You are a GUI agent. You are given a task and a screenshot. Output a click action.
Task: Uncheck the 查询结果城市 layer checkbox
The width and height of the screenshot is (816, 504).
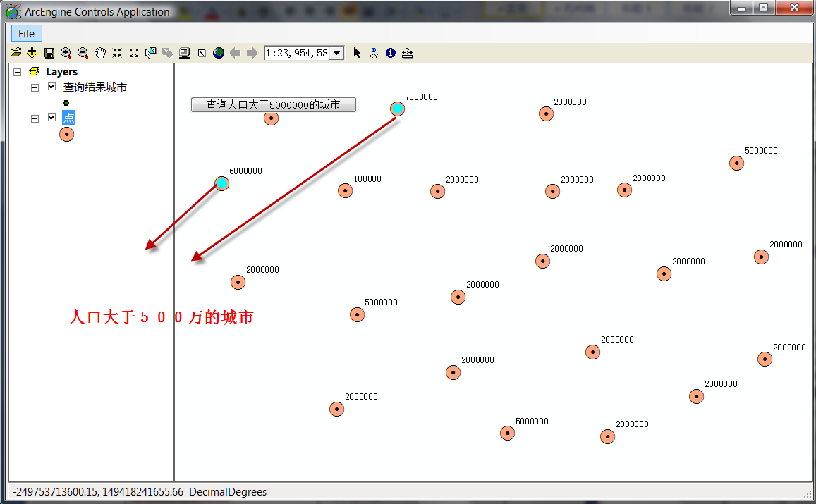pos(51,87)
